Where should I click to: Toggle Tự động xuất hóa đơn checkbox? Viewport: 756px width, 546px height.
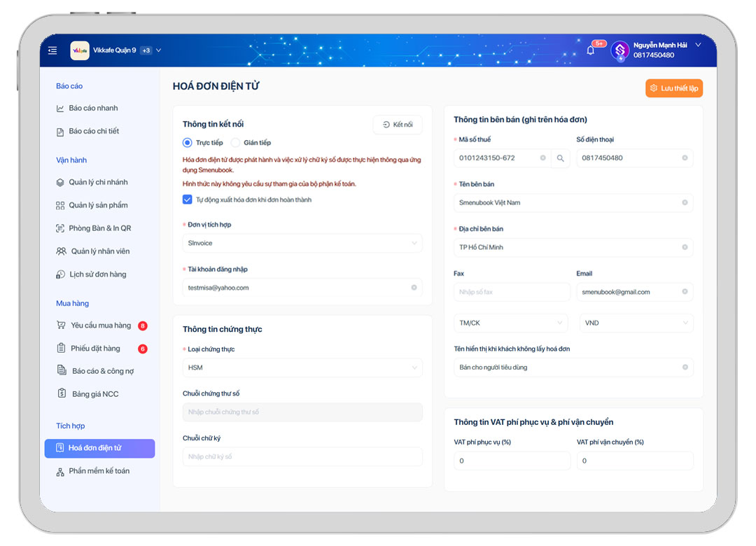click(x=188, y=199)
